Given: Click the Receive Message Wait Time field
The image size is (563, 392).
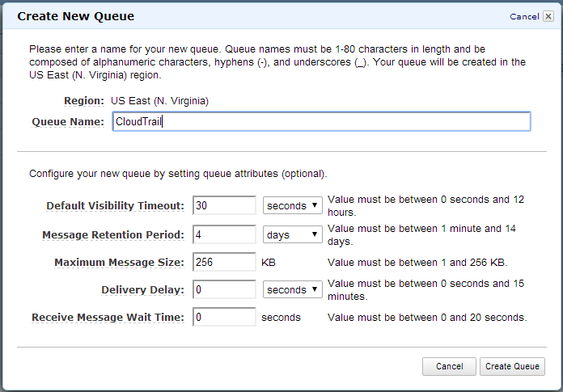Looking at the screenshot, I should click(x=224, y=317).
